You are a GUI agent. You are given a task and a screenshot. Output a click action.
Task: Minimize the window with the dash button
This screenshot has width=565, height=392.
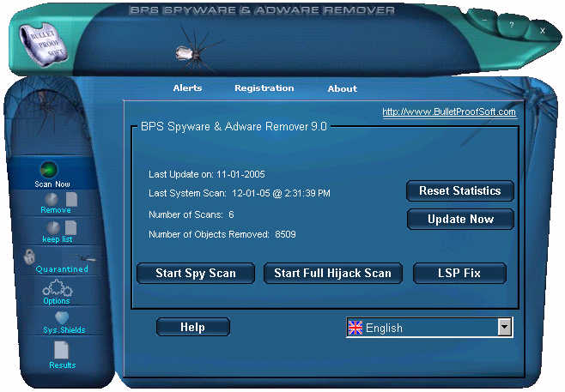(485, 20)
